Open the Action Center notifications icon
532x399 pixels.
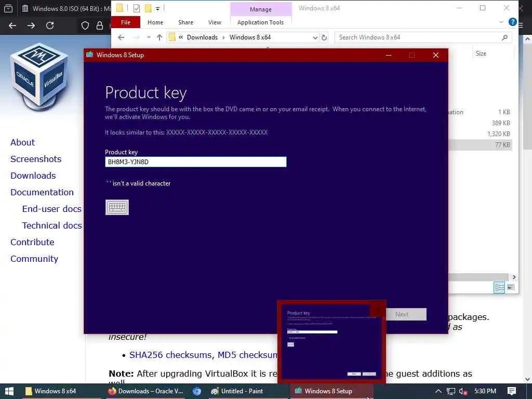click(x=512, y=391)
